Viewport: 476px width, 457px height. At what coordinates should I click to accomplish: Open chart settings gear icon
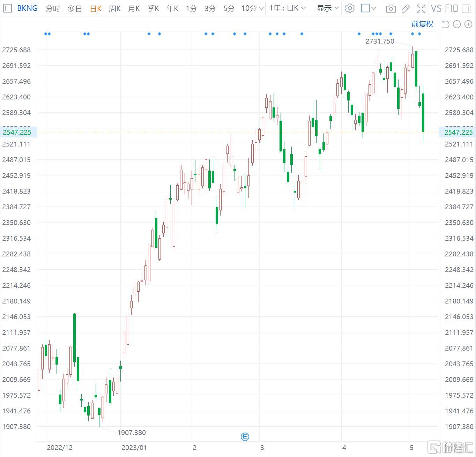click(x=350, y=8)
